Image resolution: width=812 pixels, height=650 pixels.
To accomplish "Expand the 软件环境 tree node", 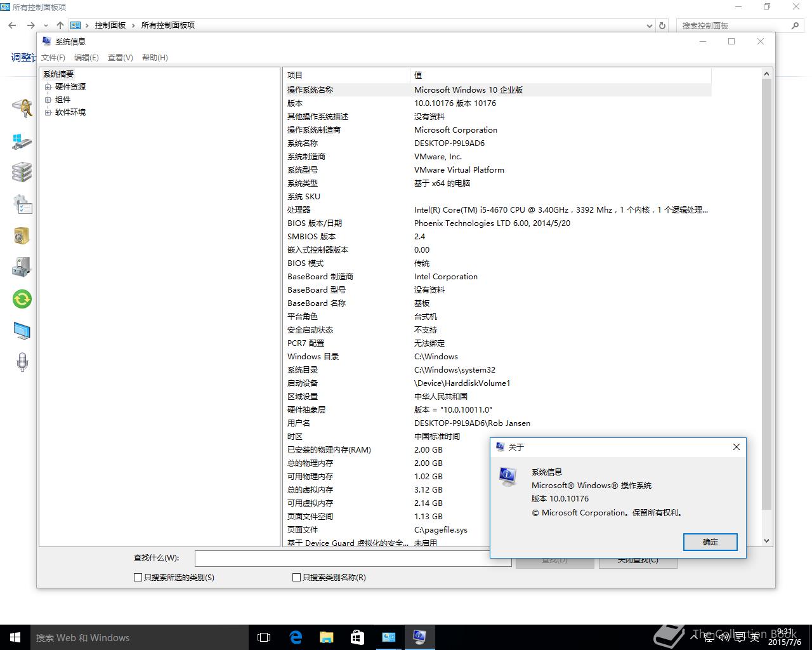I will click(x=48, y=112).
